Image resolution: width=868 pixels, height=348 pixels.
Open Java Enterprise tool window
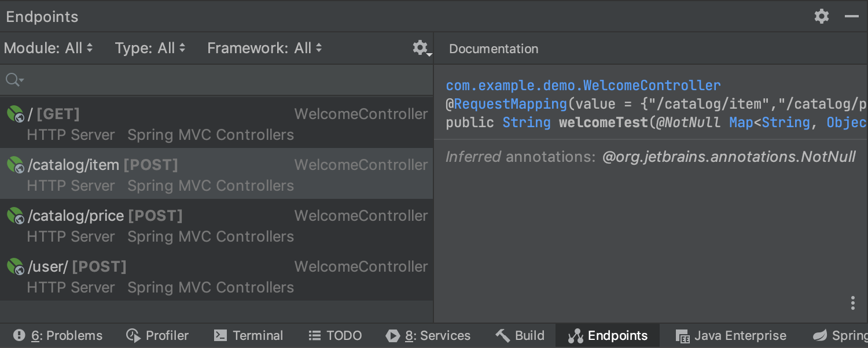731,335
